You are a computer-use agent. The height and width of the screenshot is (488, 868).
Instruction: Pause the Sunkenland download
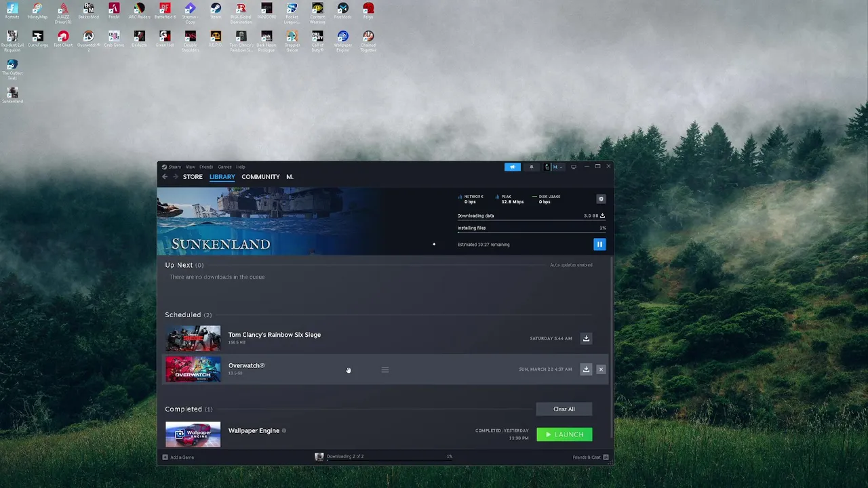point(599,244)
